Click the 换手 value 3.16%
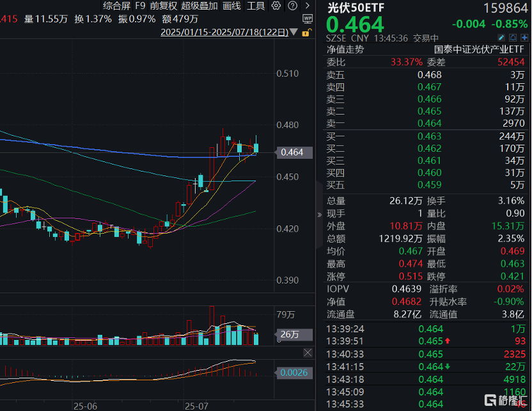532x411 pixels. (512, 201)
